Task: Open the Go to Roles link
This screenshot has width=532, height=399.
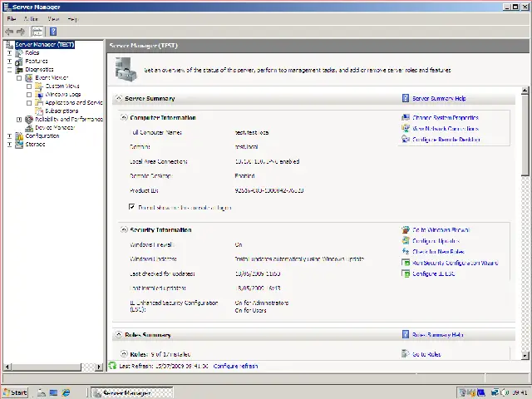Action: (x=426, y=354)
